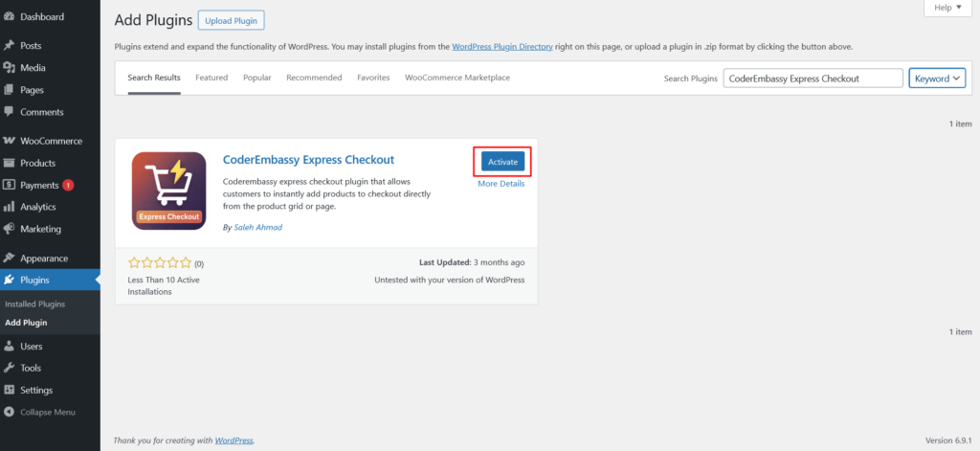Screen dimensions: 980x451
Task: Click the Marketing megaphone icon
Action: [10, 229]
